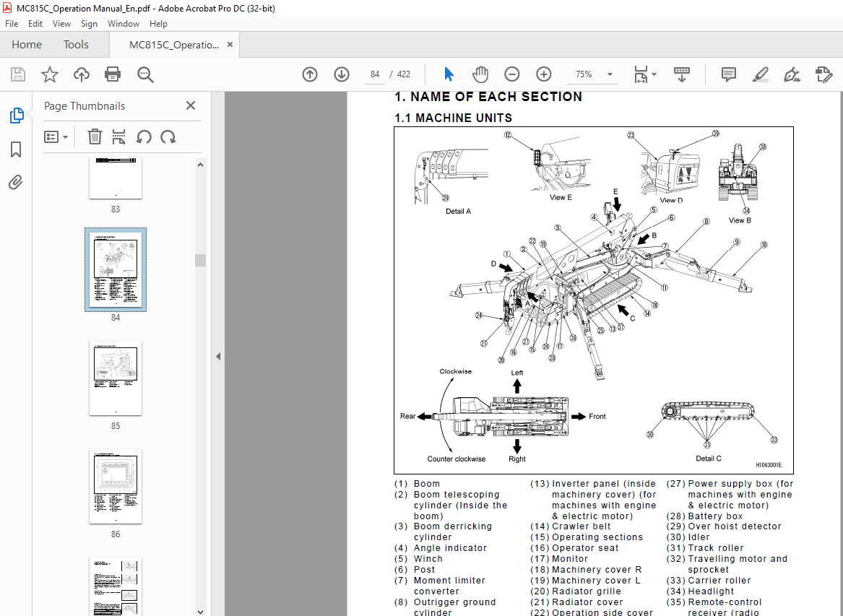Click the Save file icon
The image size is (843, 616).
pyautogui.click(x=18, y=74)
